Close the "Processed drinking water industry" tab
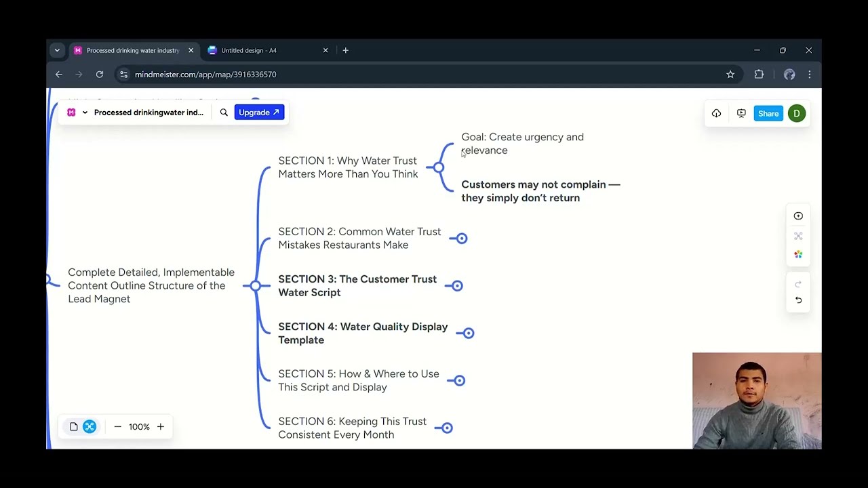This screenshot has width=868, height=488. [x=191, y=50]
